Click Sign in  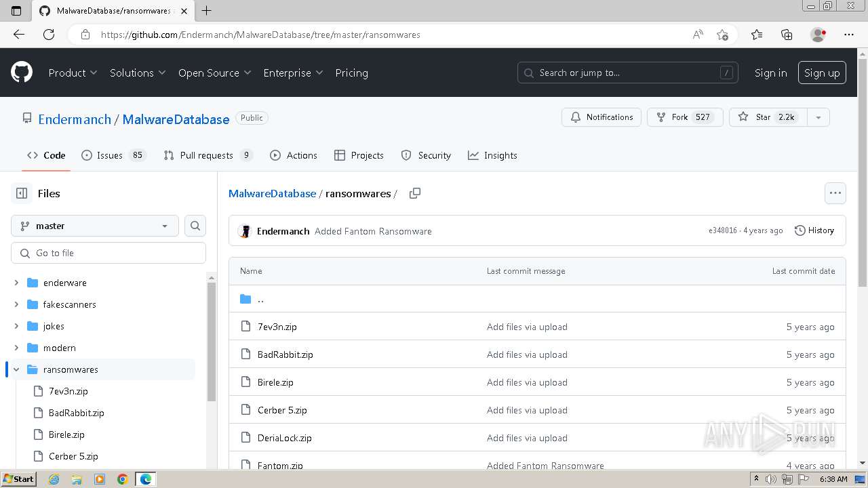(x=771, y=73)
